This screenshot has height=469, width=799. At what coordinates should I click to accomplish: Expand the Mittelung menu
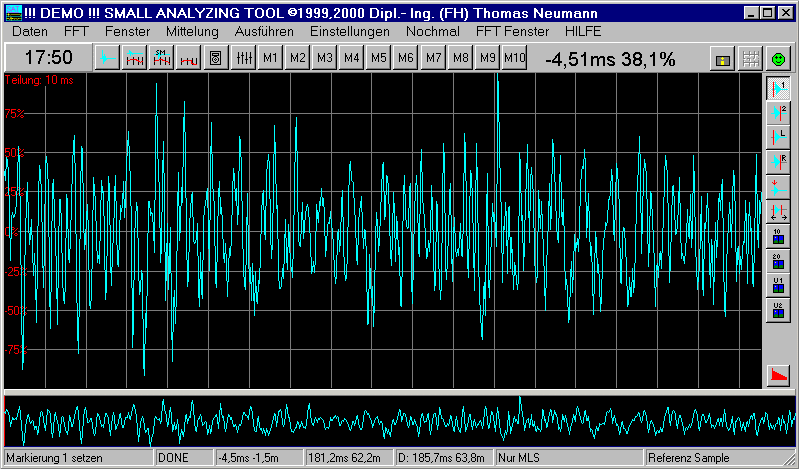pyautogui.click(x=192, y=31)
